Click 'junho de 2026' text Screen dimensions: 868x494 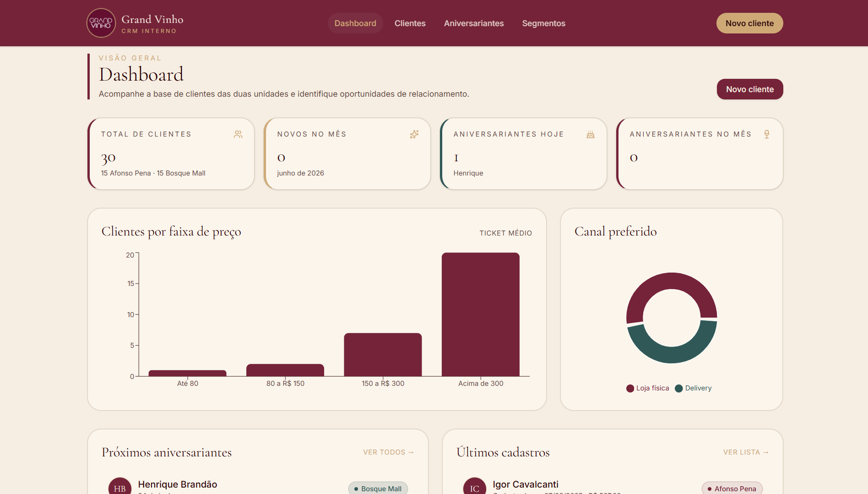coord(300,173)
